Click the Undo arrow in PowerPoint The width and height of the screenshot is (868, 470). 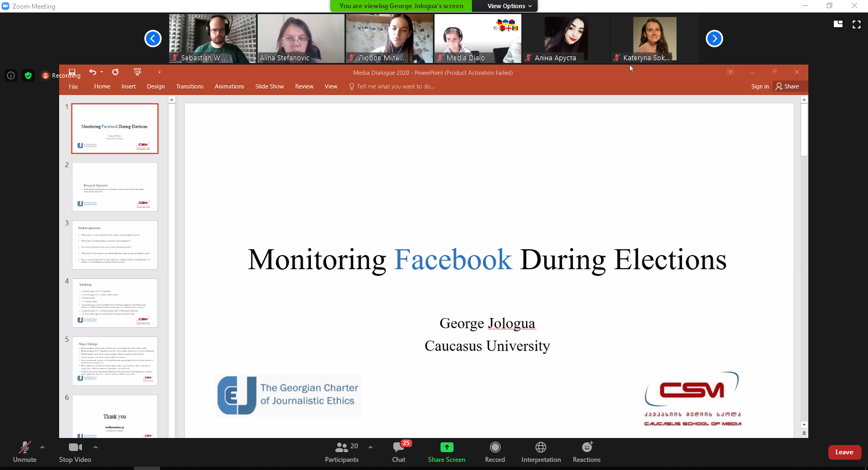(x=93, y=72)
